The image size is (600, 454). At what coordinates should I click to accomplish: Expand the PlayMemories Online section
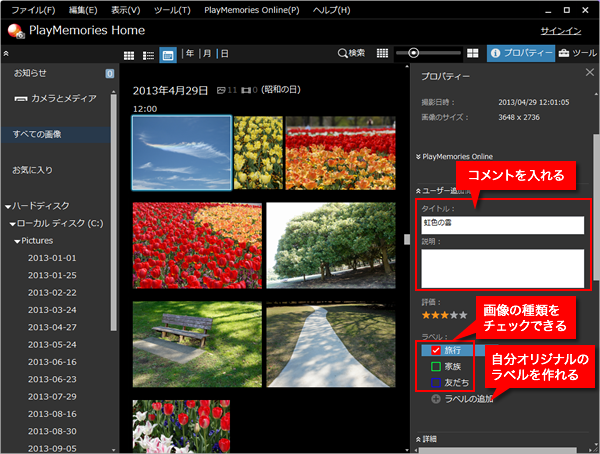click(418, 157)
